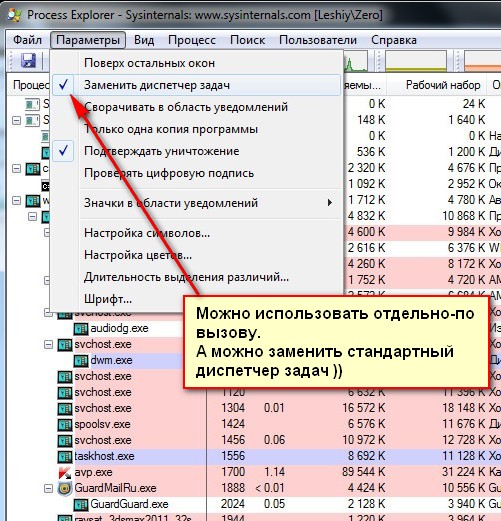This screenshot has width=501, height=521.
Task: Enable 'Только одна копия программы'
Action: pos(197,129)
